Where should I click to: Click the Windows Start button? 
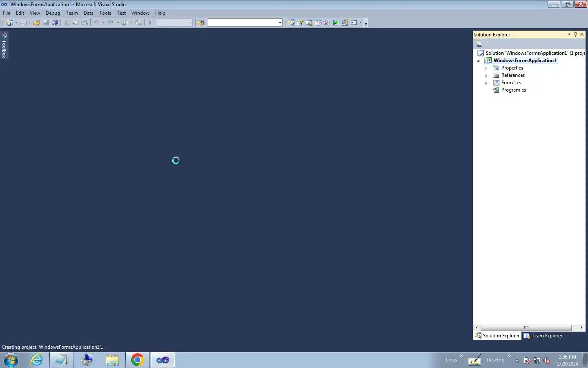coord(11,360)
